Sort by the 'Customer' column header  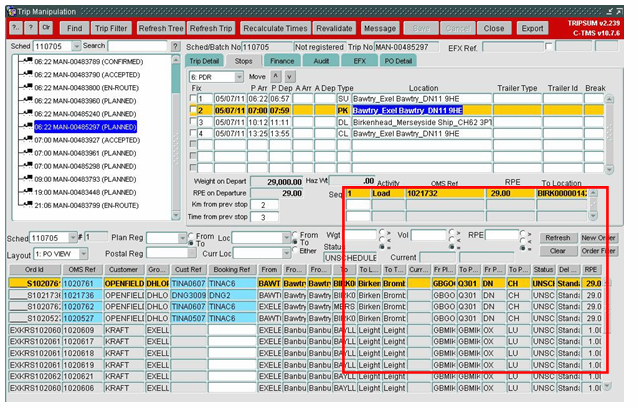point(123,269)
